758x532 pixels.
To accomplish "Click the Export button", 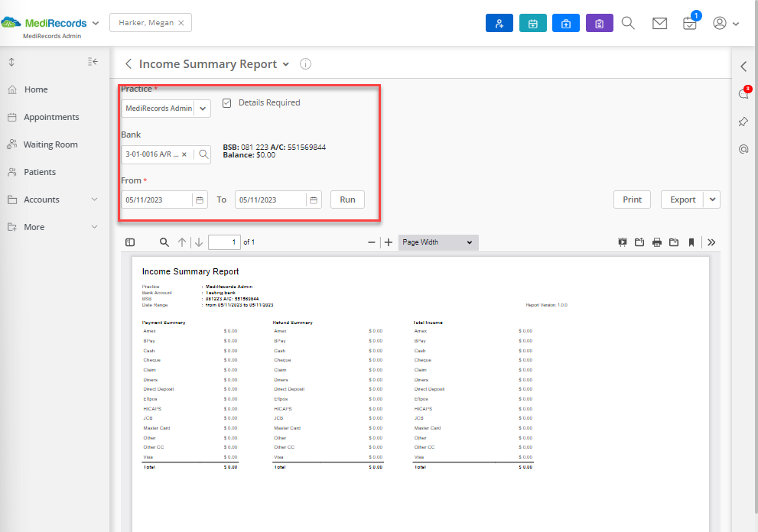I will point(682,199).
